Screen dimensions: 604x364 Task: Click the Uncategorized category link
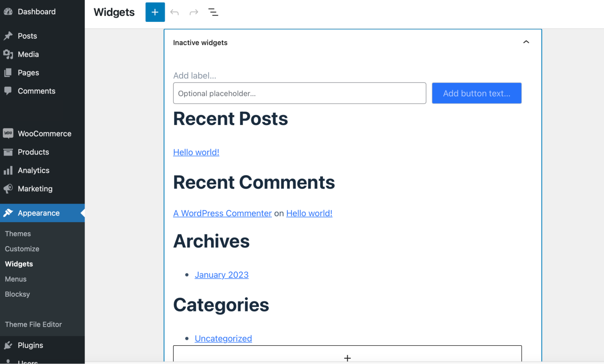pos(223,338)
